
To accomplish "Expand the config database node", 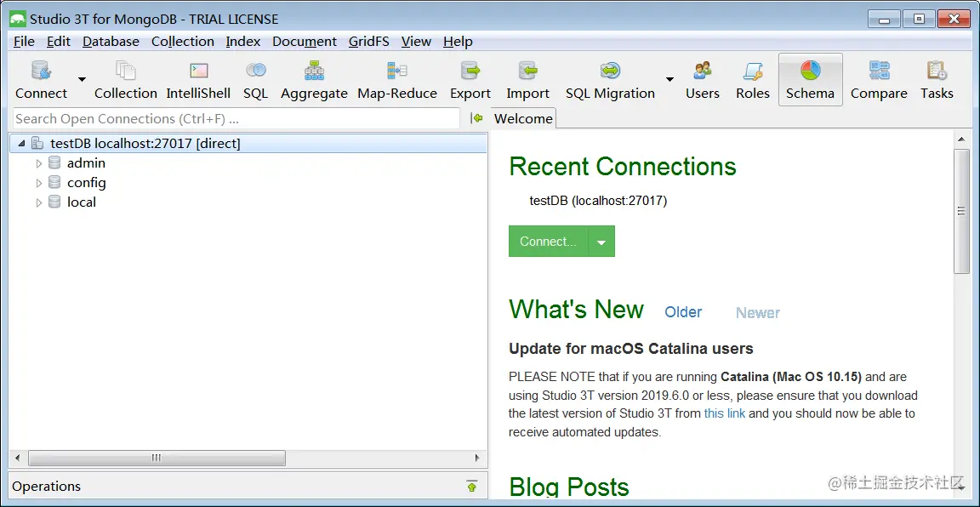I will [39, 183].
